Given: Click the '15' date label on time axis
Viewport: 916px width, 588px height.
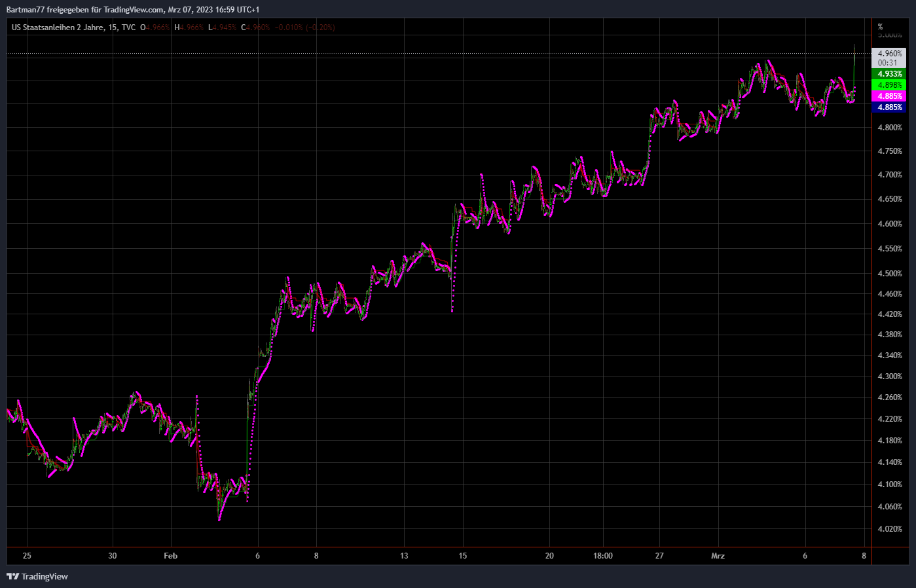Looking at the screenshot, I should pyautogui.click(x=463, y=556).
